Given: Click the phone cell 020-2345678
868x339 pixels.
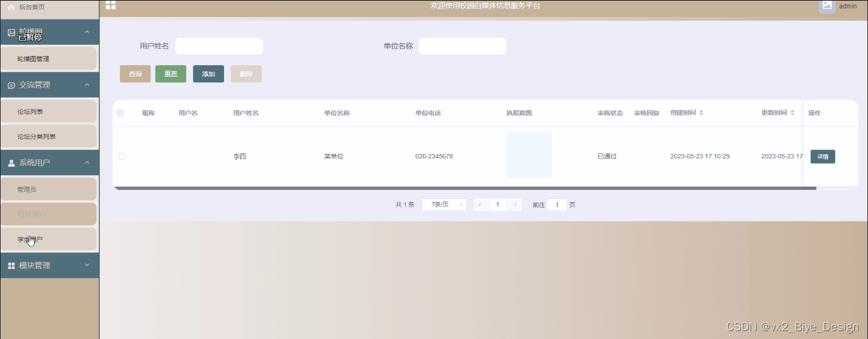Looking at the screenshot, I should 434,156.
